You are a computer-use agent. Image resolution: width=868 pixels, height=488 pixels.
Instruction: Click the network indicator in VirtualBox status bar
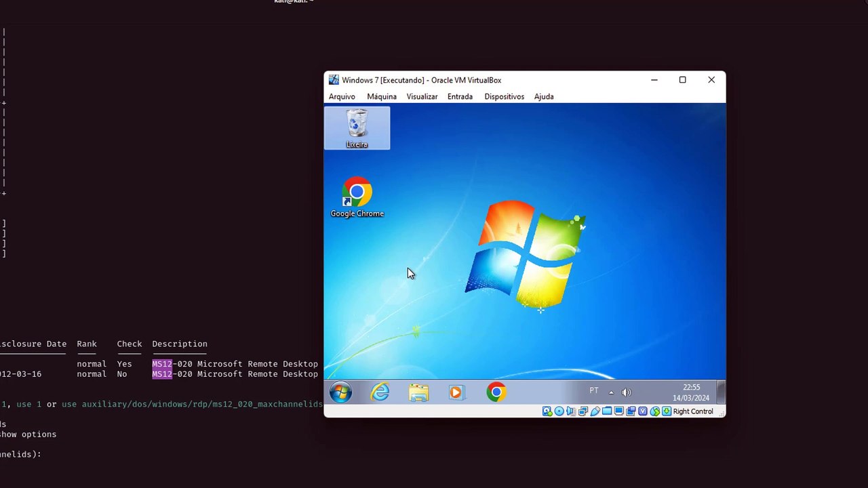click(583, 411)
